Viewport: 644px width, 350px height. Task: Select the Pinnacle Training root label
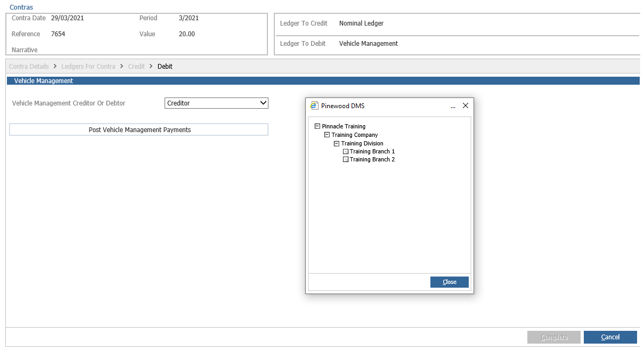[x=344, y=126]
